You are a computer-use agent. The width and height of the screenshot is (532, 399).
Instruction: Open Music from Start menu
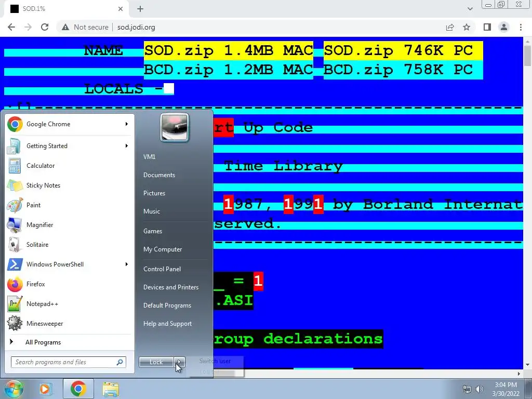tap(152, 211)
